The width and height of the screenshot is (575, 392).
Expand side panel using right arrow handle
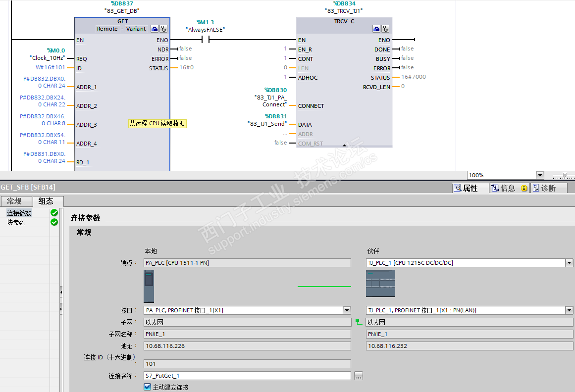point(61,309)
